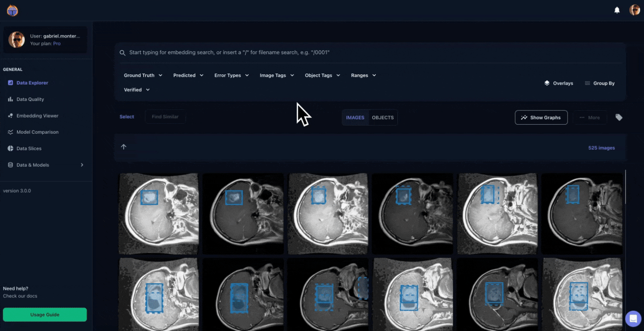This screenshot has height=331, width=644.
Task: Click the Overlays label
Action: point(563,84)
